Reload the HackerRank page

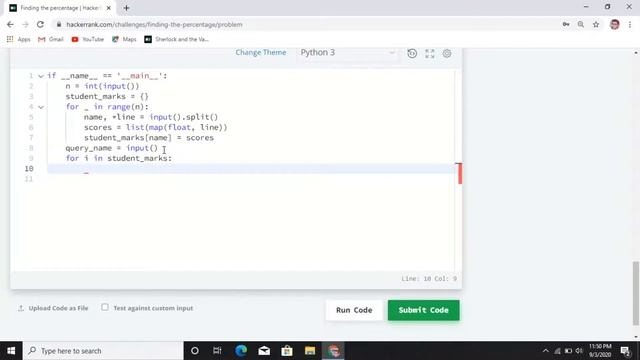[x=40, y=24]
